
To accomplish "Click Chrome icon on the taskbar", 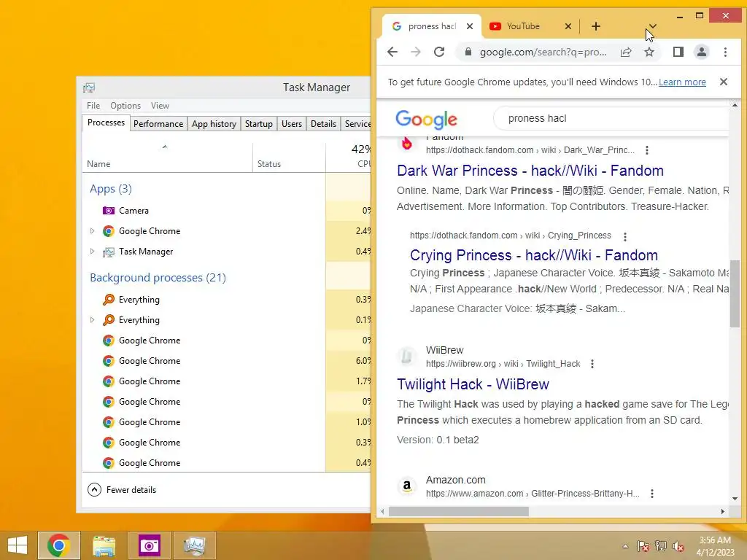I will pos(59,545).
